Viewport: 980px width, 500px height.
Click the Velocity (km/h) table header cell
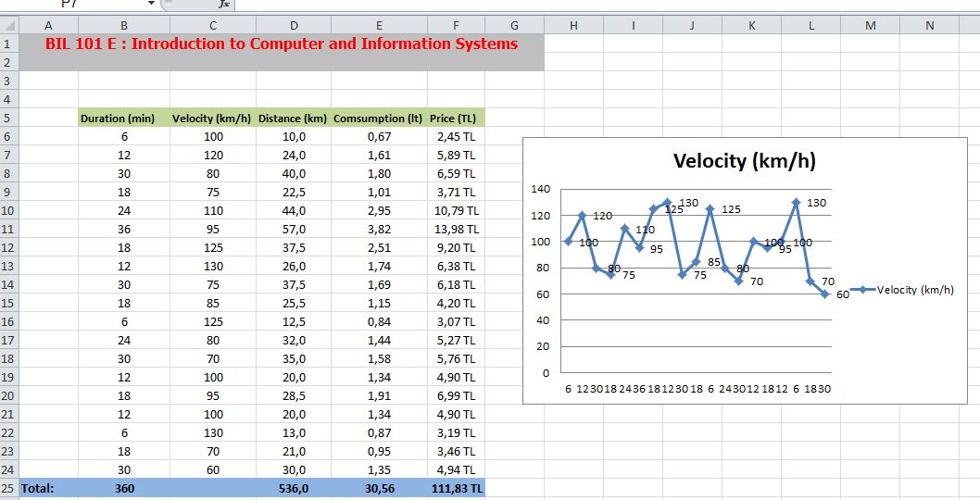[213, 119]
